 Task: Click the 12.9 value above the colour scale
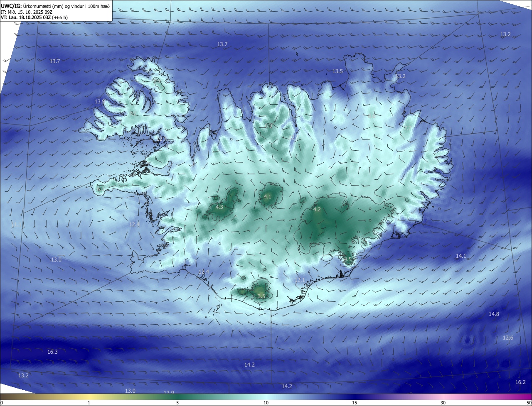click(169, 392)
